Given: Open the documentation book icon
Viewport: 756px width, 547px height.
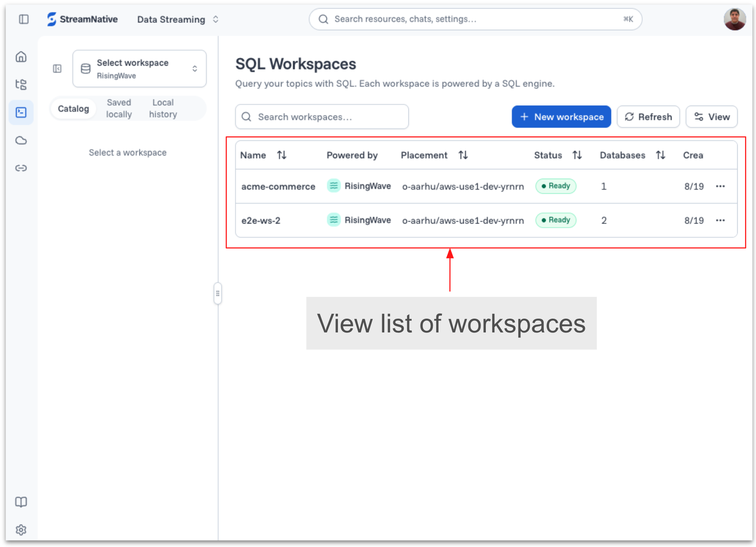Looking at the screenshot, I should coord(21,502).
